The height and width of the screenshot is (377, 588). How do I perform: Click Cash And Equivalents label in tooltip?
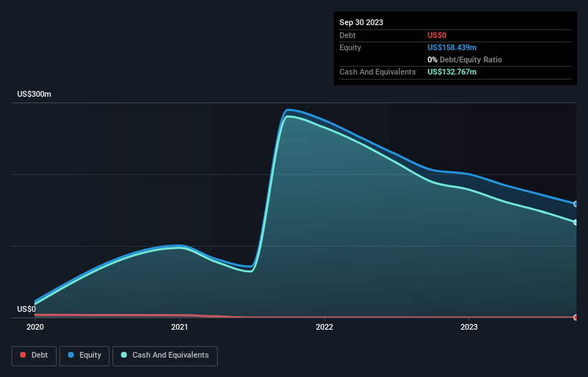(377, 72)
